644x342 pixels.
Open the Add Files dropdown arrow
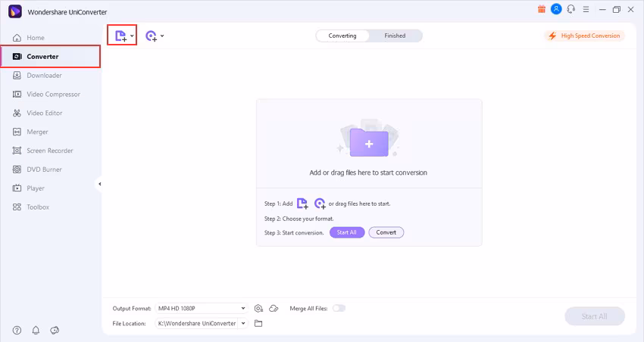tap(132, 36)
